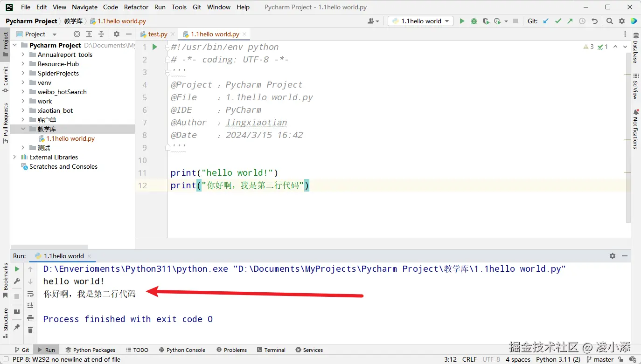The width and height of the screenshot is (641, 364).
Task: Rollback changes with undo arrow icon
Action: [594, 21]
